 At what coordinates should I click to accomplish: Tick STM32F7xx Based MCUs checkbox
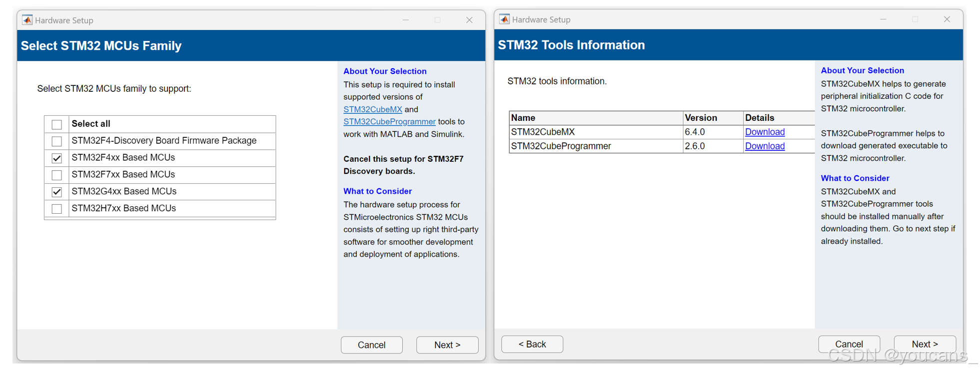click(57, 175)
